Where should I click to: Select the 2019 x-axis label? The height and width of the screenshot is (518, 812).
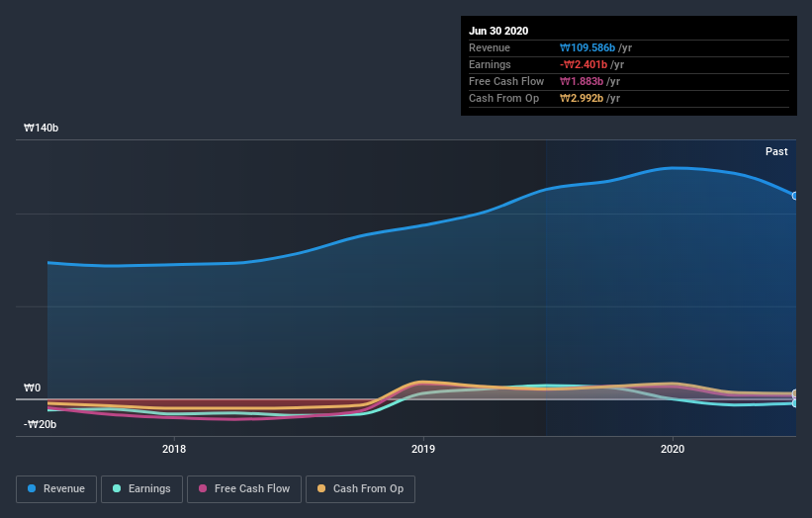tap(423, 449)
